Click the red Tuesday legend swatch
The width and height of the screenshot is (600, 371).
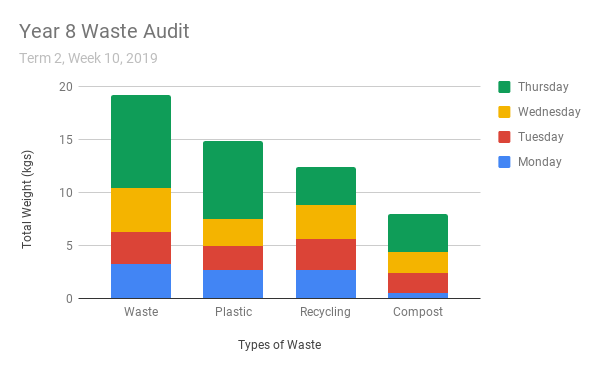[504, 137]
